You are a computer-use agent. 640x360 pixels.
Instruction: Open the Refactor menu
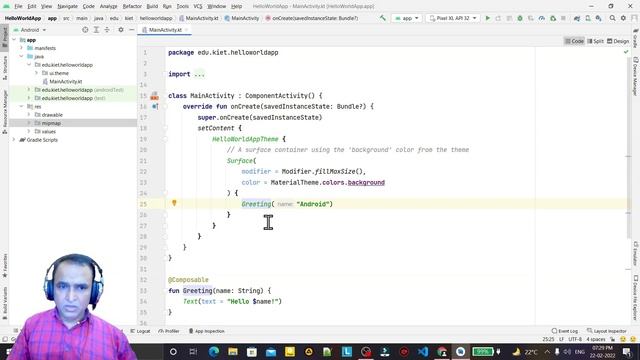click(x=132, y=6)
